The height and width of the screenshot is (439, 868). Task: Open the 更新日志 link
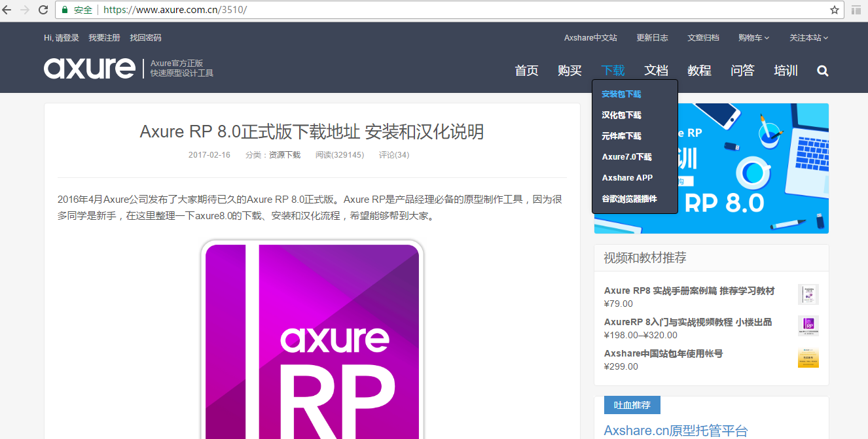(x=652, y=38)
